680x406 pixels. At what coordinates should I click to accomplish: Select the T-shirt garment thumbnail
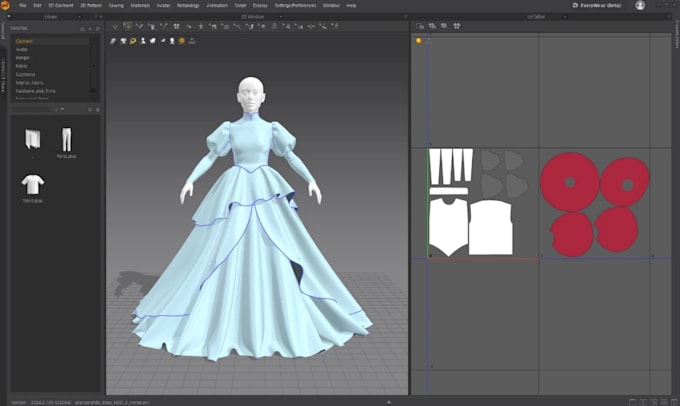click(x=33, y=184)
